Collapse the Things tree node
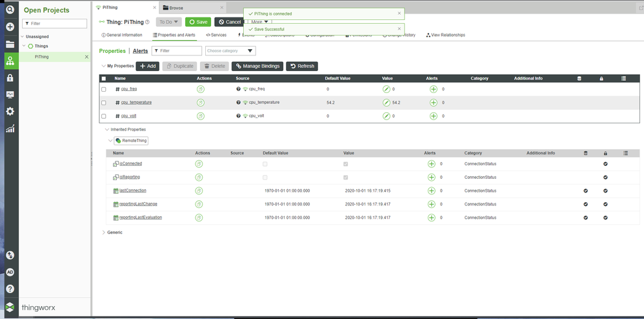Screen dimensions: 644x319 tap(25, 46)
